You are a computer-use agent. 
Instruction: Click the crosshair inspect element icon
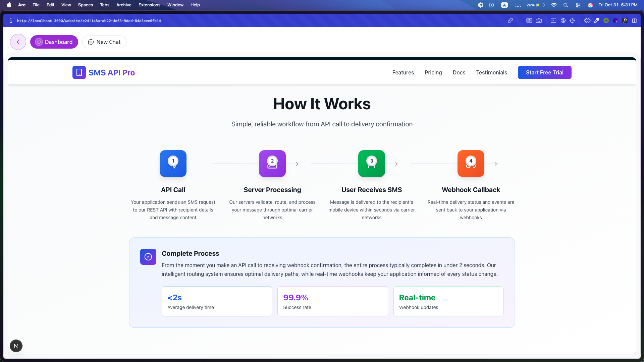click(x=573, y=21)
